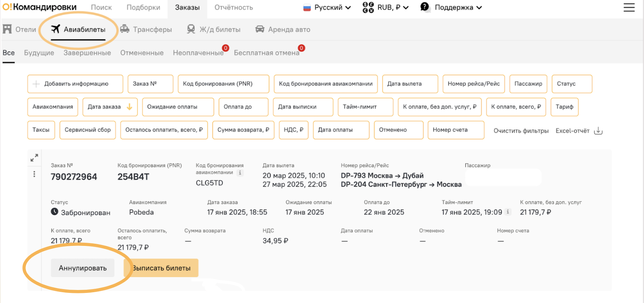The image size is (644, 303).
Task: Click the Авиакомпания filter chip
Action: point(53,107)
